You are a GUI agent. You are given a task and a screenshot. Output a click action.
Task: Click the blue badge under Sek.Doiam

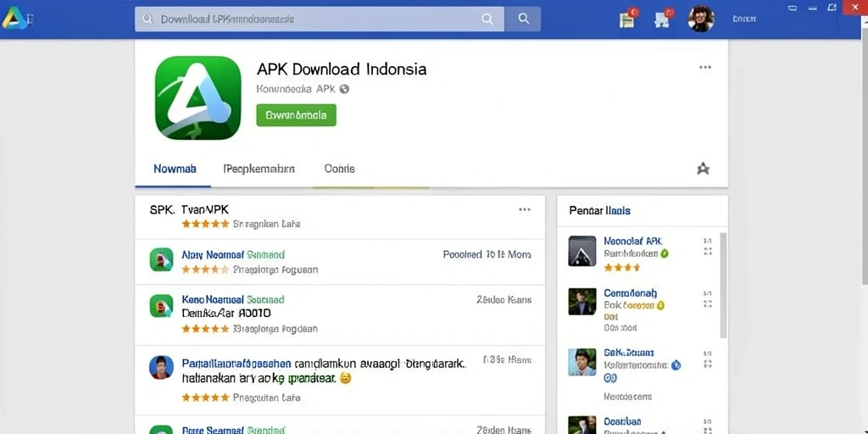pos(676,365)
